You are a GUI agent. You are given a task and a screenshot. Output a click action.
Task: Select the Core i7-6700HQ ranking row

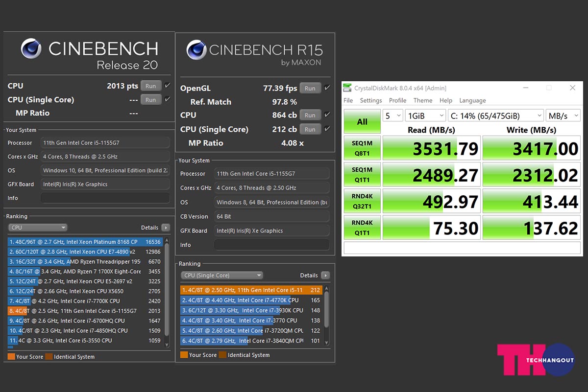[85, 321]
